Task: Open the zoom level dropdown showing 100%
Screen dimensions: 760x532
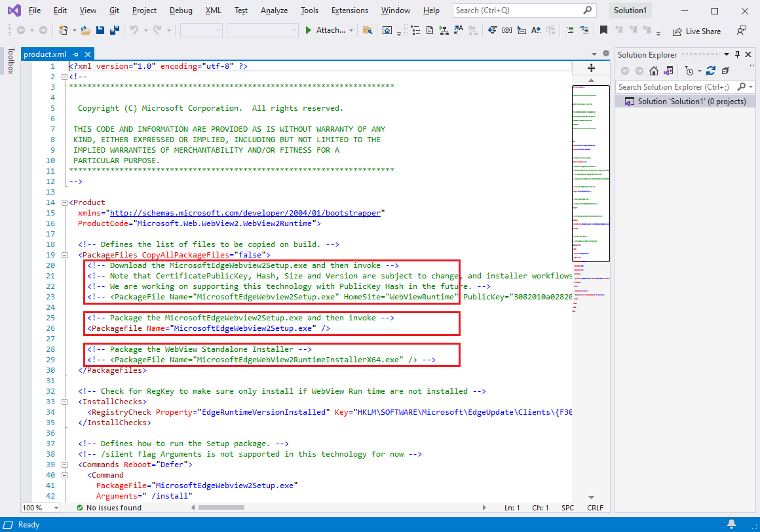Action: [39, 507]
